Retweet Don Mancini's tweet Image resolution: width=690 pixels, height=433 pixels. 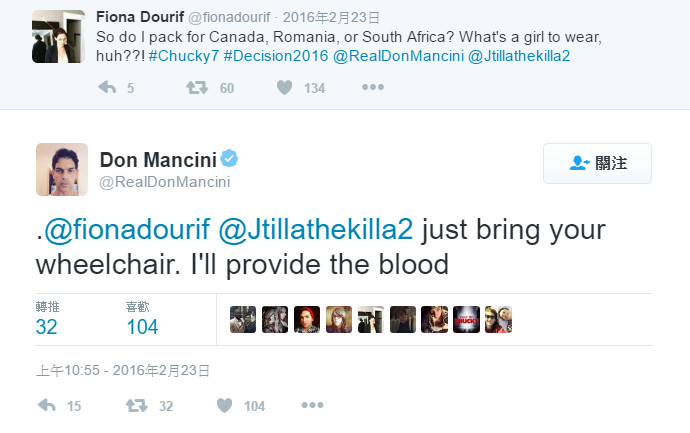click(x=136, y=405)
